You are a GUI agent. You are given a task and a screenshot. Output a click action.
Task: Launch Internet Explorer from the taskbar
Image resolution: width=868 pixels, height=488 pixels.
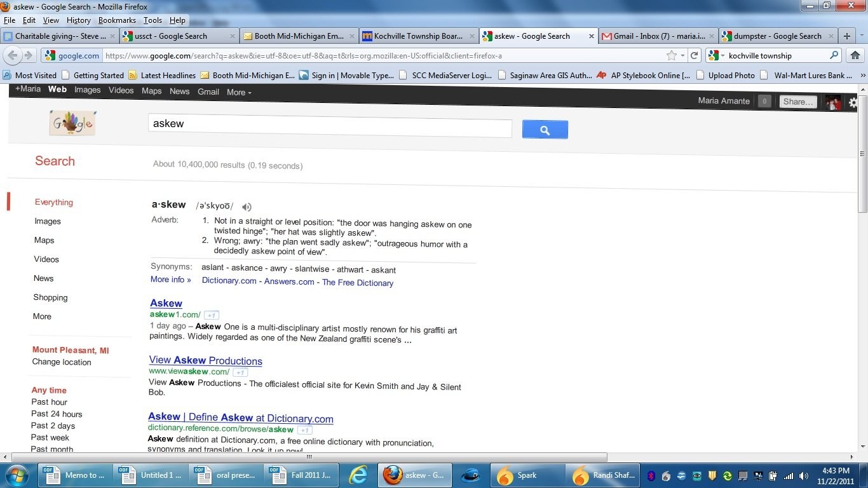click(359, 475)
